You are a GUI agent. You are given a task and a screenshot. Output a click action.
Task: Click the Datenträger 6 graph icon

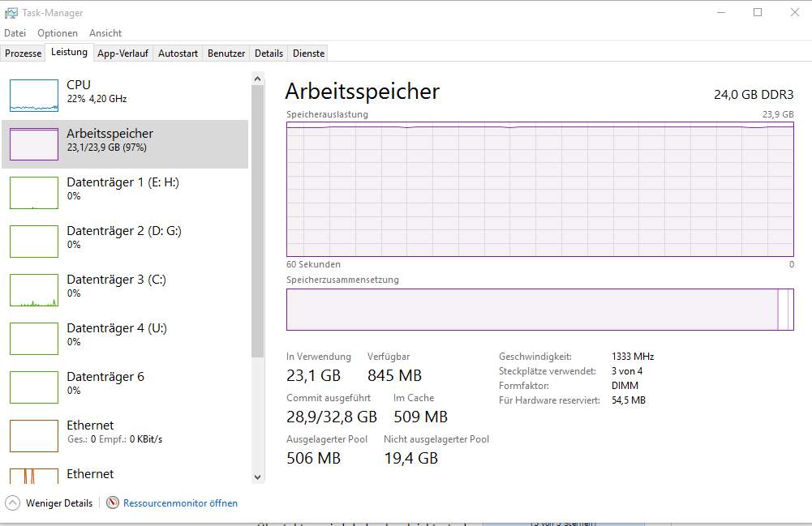[x=34, y=387]
